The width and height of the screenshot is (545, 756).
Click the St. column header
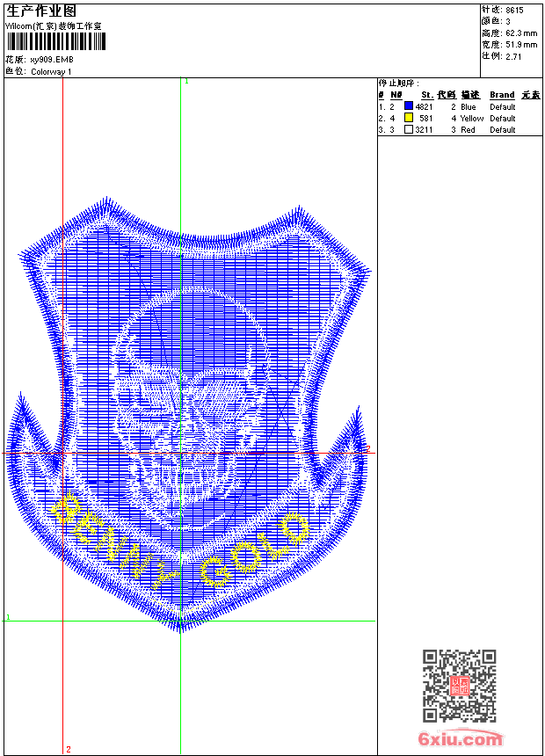tap(427, 95)
